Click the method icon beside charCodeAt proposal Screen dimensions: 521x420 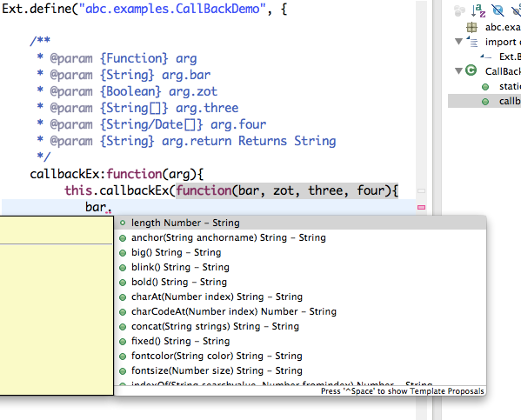tap(123, 312)
